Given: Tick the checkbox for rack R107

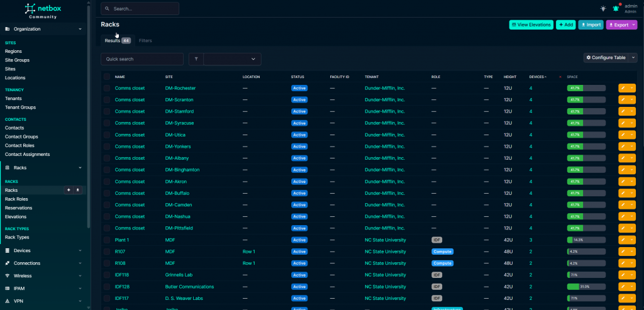Looking at the screenshot, I should (x=107, y=252).
